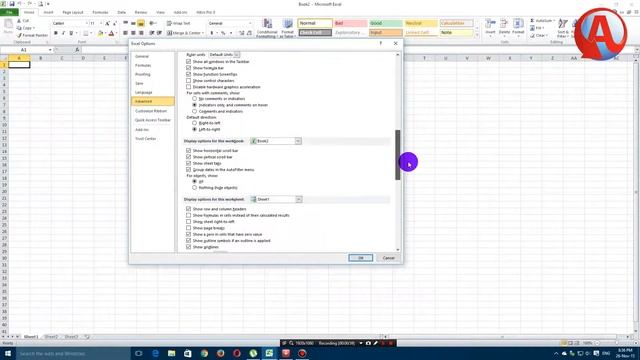
Task: Open the General number format dropdown
Action: coord(250,23)
